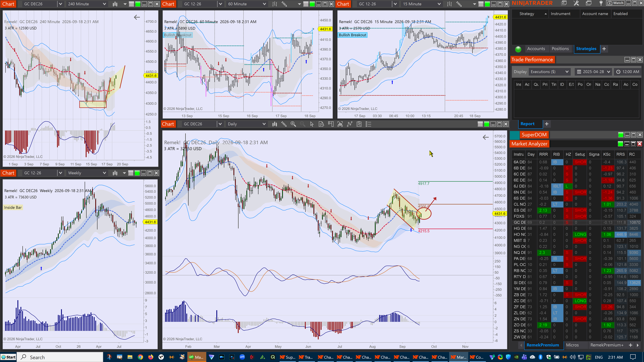644x362 pixels.
Task: Open NinjaTrader New window icon
Action: pos(564,3)
